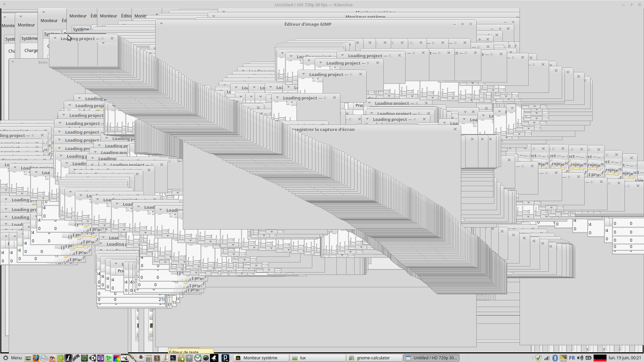
Task: Open window menu arrow of GIMP editor
Action: coord(161,24)
